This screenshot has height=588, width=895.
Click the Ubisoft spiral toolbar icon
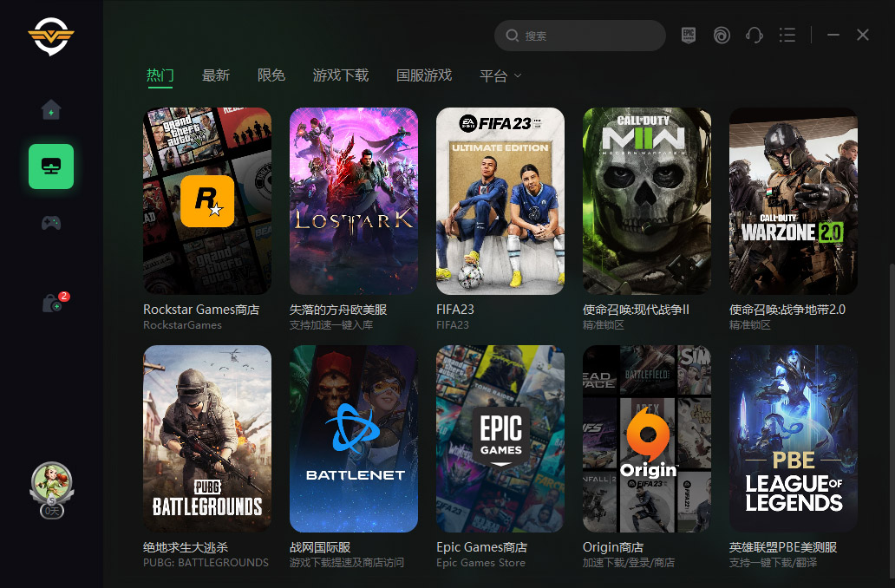tap(722, 36)
